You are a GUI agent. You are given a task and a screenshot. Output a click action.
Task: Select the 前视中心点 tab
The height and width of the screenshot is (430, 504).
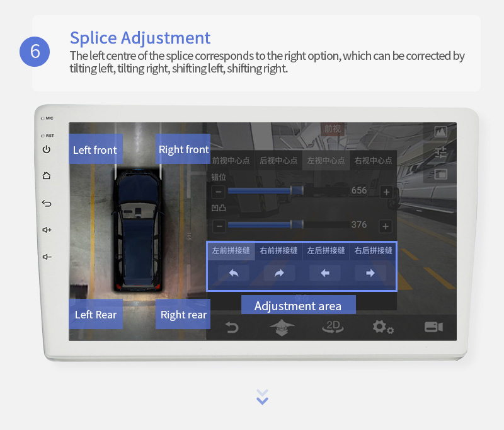pyautogui.click(x=231, y=161)
